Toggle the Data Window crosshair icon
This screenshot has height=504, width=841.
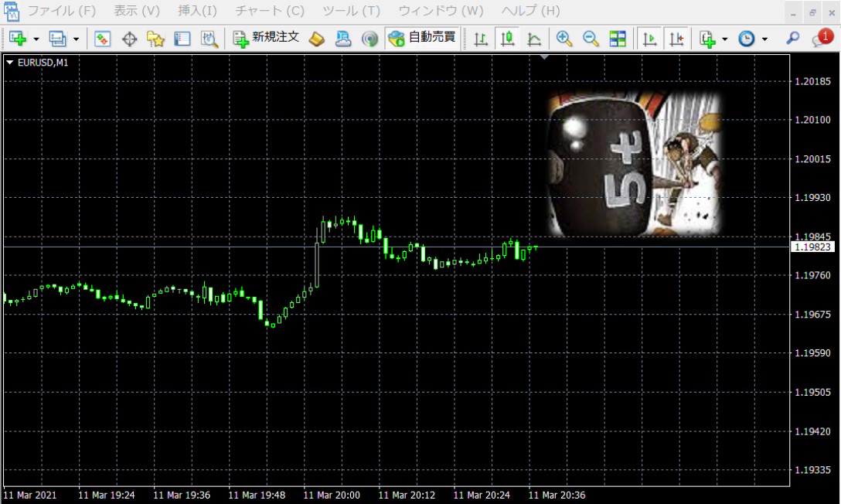(x=129, y=39)
